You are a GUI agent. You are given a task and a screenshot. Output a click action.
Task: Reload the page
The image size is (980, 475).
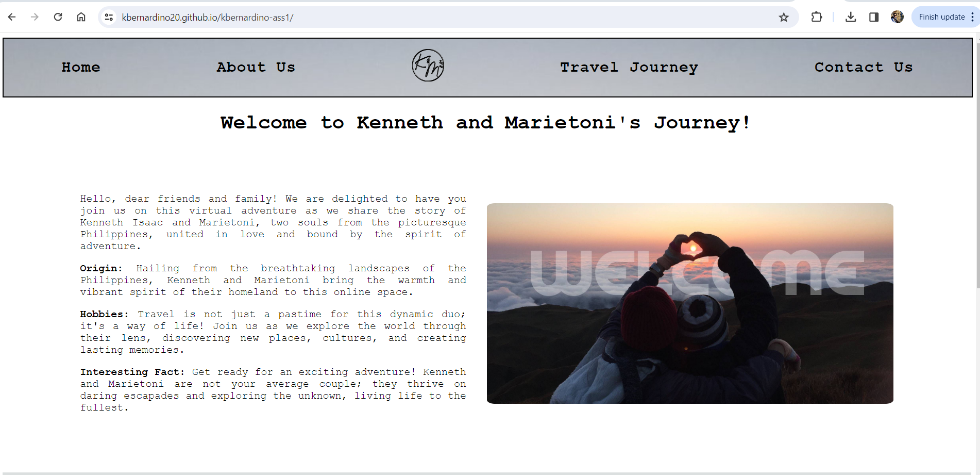[58, 17]
